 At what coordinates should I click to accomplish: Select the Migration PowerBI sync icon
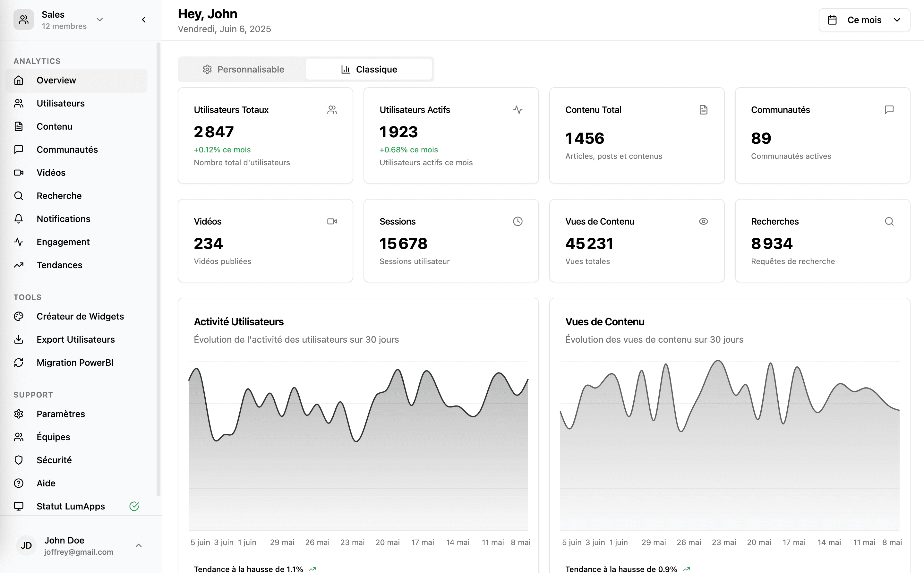pyautogui.click(x=19, y=362)
